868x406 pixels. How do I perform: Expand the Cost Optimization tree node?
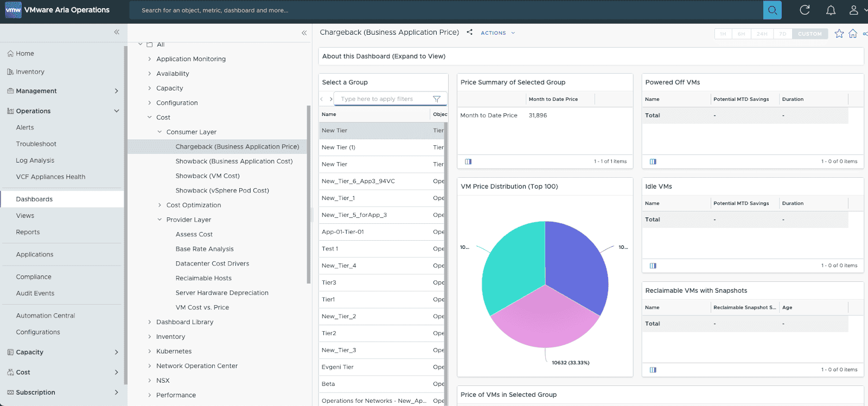(x=159, y=205)
